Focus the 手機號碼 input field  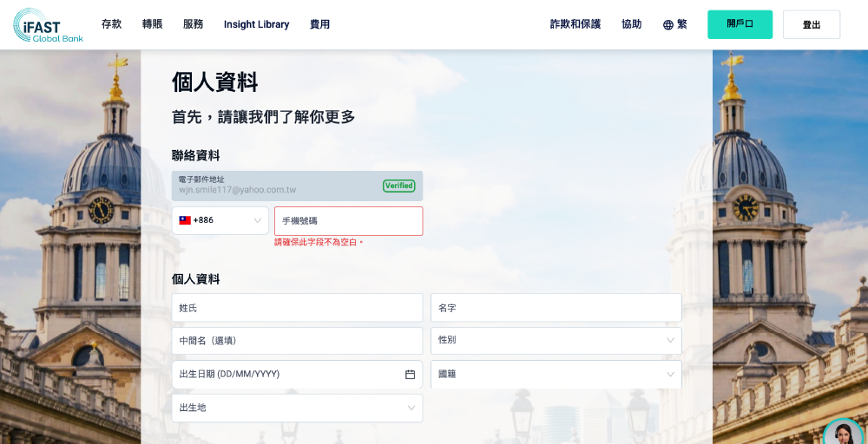pos(348,221)
